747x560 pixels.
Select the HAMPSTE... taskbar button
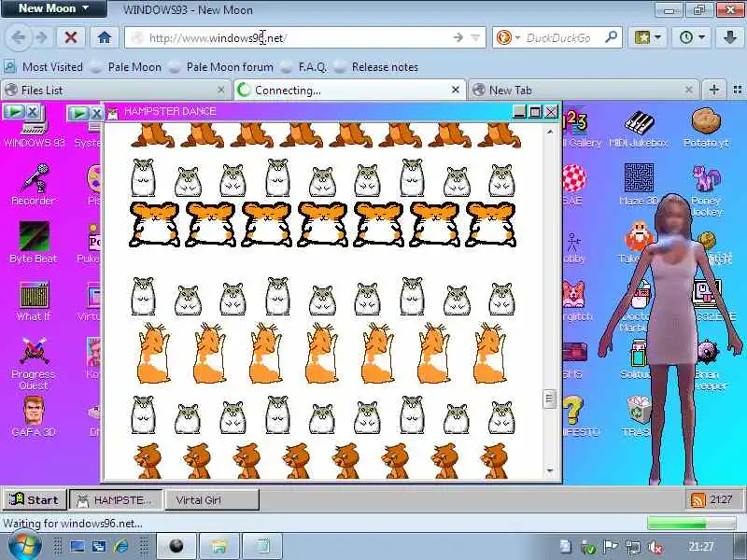coord(116,499)
